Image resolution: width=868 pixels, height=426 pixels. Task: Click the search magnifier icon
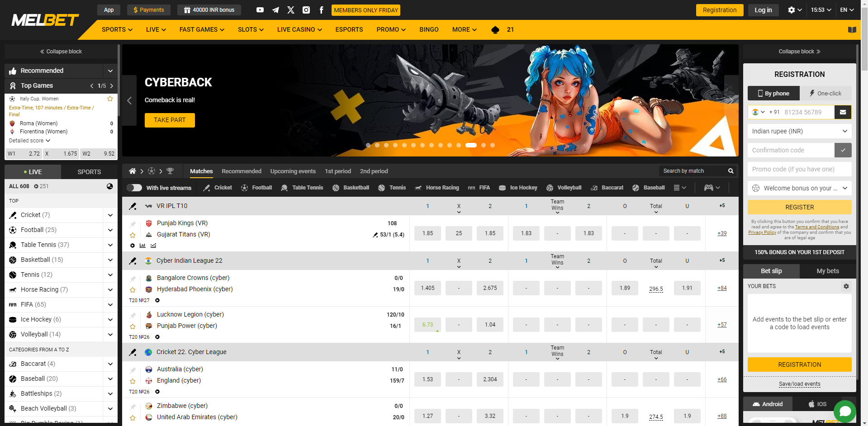pos(730,171)
